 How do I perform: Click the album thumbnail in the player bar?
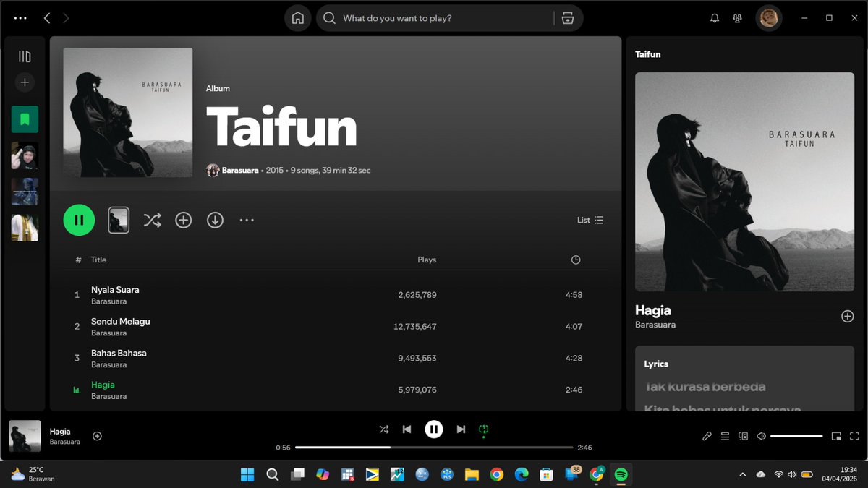(25, 436)
